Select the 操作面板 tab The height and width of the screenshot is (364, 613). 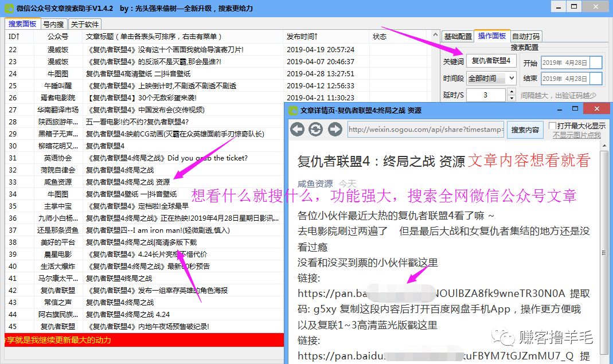pyautogui.click(x=492, y=36)
